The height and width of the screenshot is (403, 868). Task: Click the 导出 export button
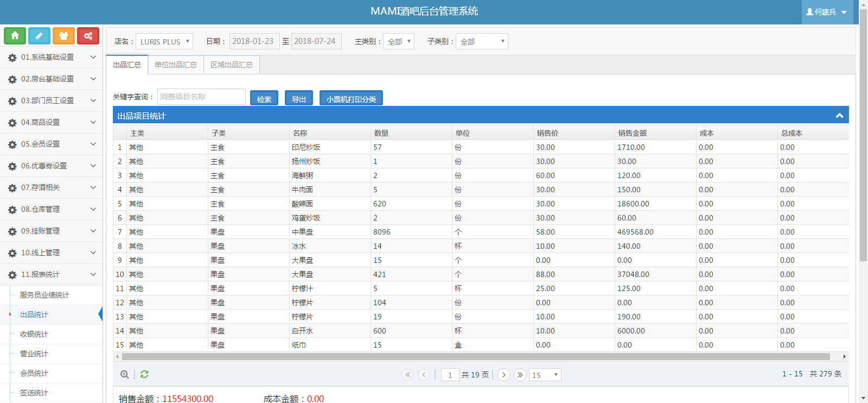tap(298, 98)
